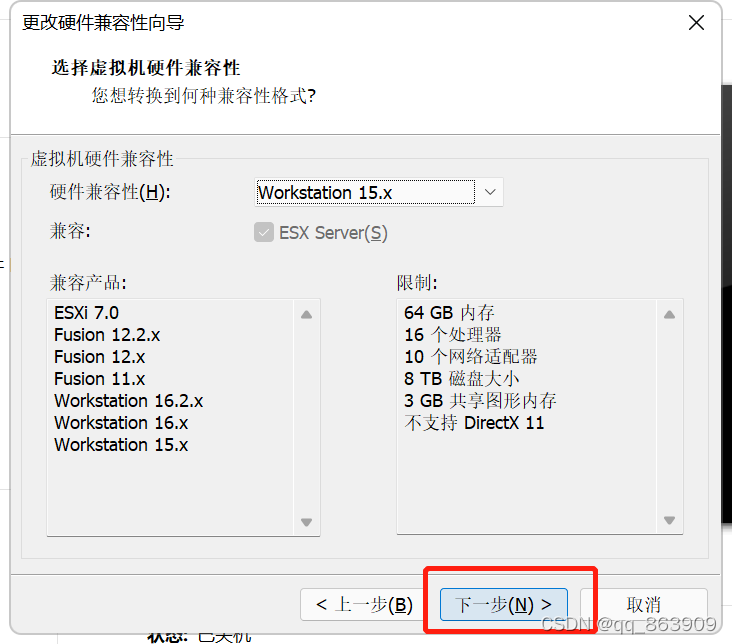
Task: Click the 不支持 DirectX 11 limitation entry
Action: point(474,422)
